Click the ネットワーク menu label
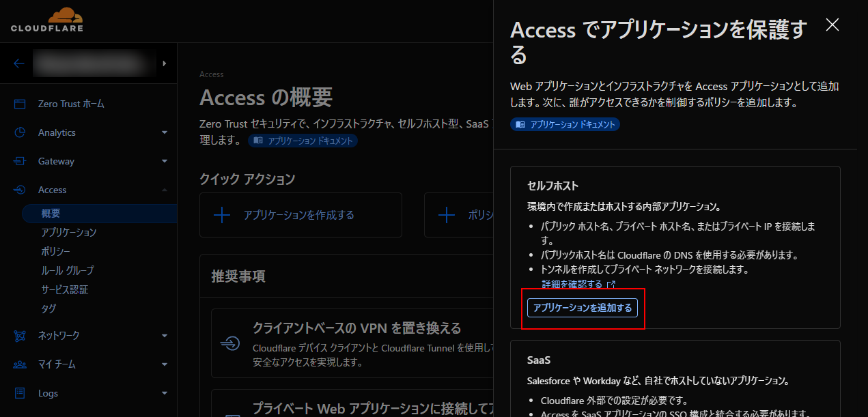Viewport: 868px width, 417px height. click(59, 335)
